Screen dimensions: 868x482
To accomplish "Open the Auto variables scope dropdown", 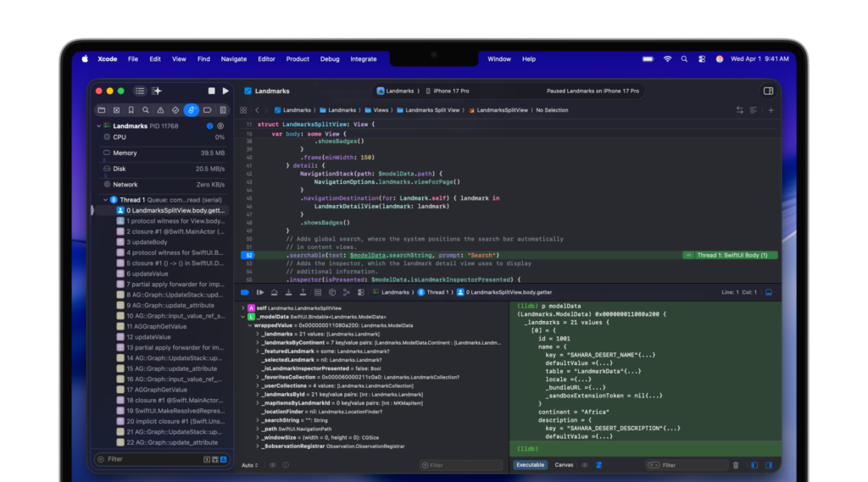I will tap(250, 465).
